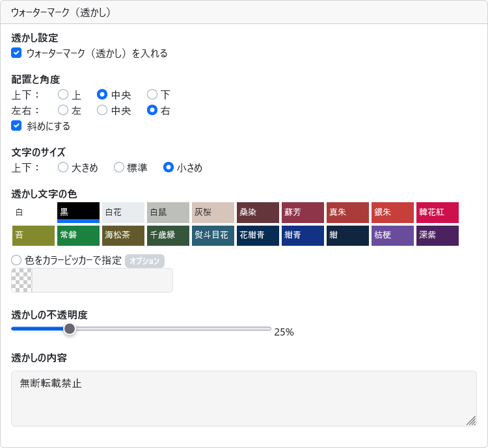Click the 銀朱 color swatch
The height and width of the screenshot is (448, 488).
coord(392,213)
